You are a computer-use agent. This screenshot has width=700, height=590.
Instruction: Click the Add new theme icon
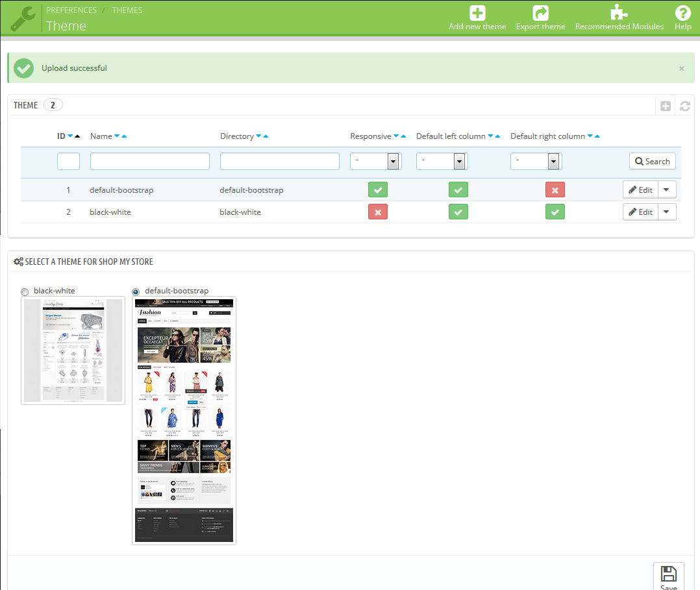coord(477,13)
